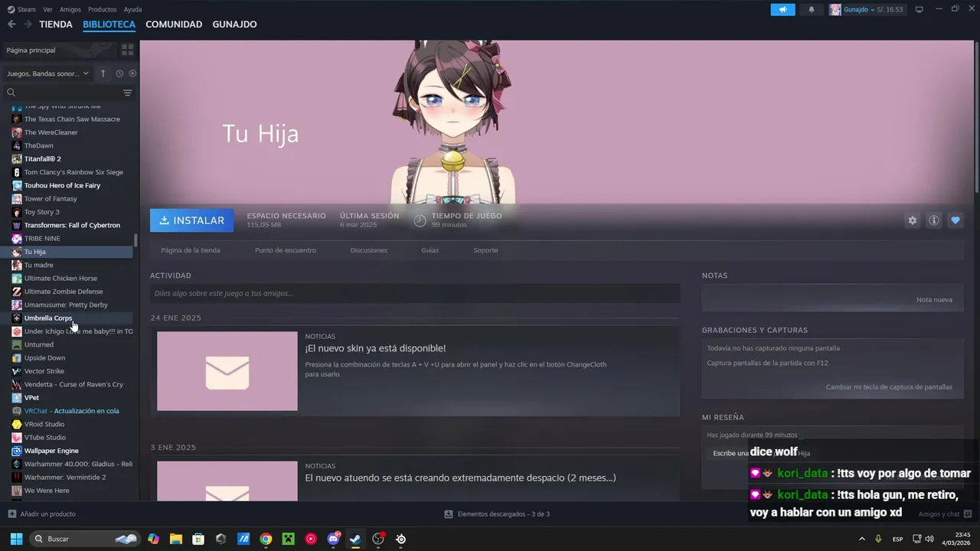
Task: Toggle Tu Hija as favorite heart
Action: tap(955, 220)
